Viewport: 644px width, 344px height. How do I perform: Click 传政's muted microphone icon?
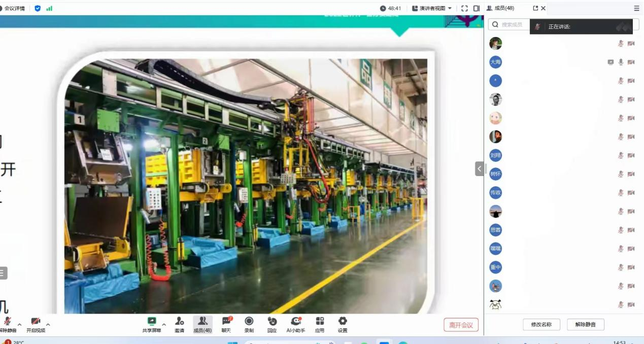point(621,193)
